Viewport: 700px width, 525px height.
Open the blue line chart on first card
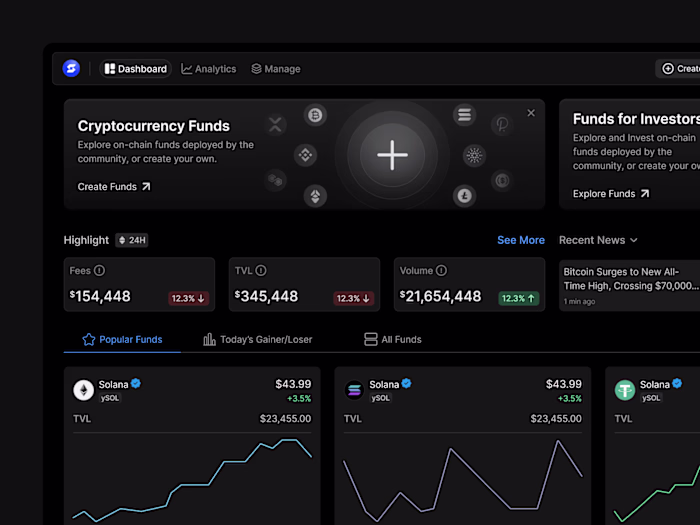click(x=192, y=480)
